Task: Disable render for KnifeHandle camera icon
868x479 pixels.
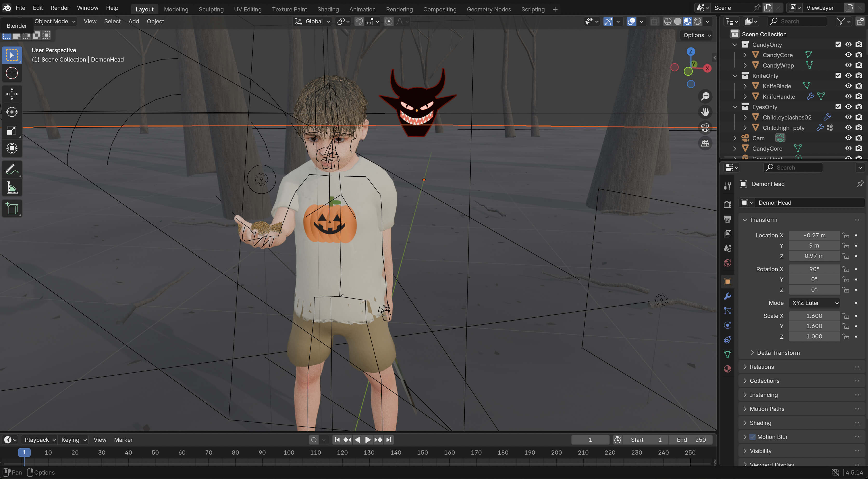Action: click(859, 96)
